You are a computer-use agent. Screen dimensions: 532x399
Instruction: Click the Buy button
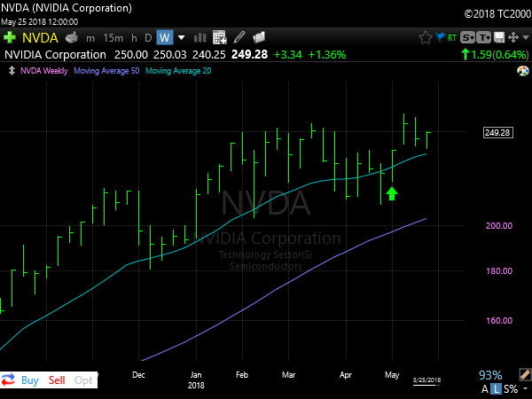30,380
